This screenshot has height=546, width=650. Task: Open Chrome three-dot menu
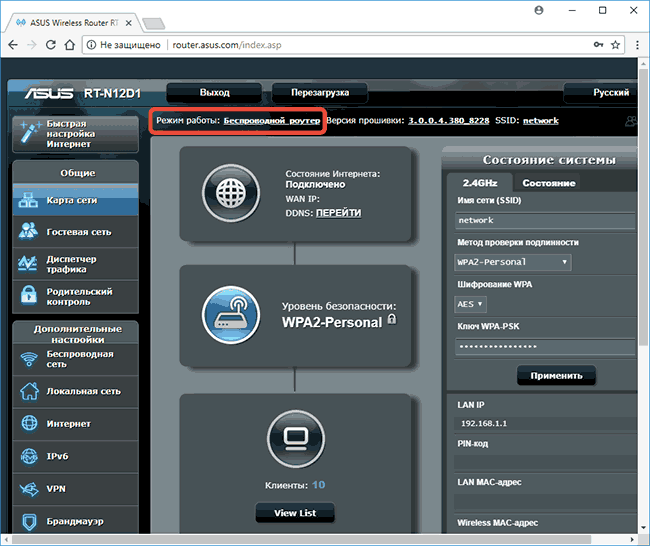[637, 45]
